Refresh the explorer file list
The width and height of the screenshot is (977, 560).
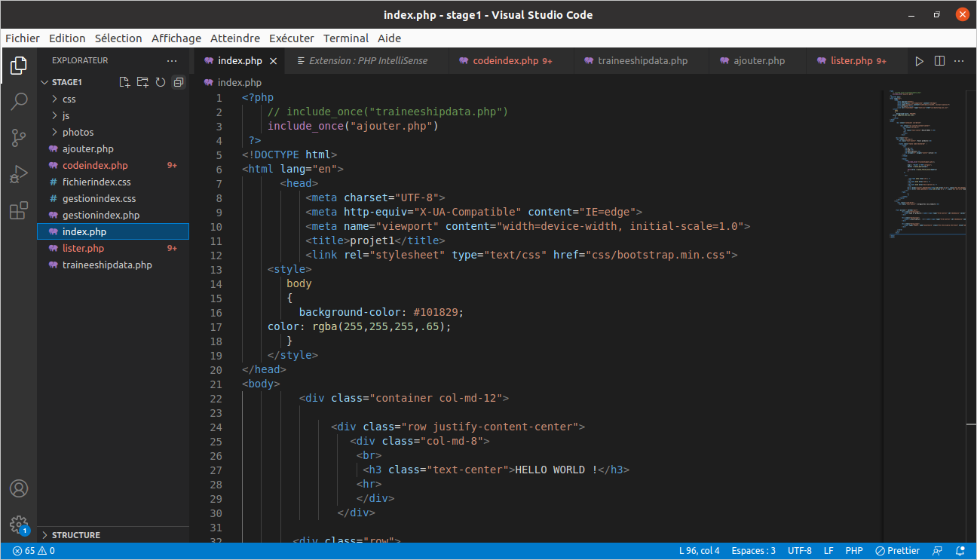pyautogui.click(x=161, y=82)
